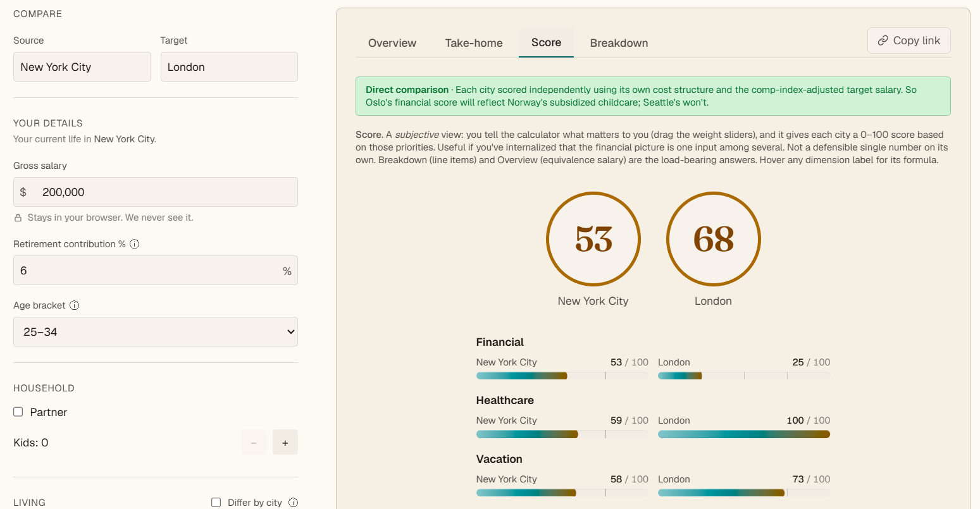Click the Healthcare dimension label

[505, 400]
